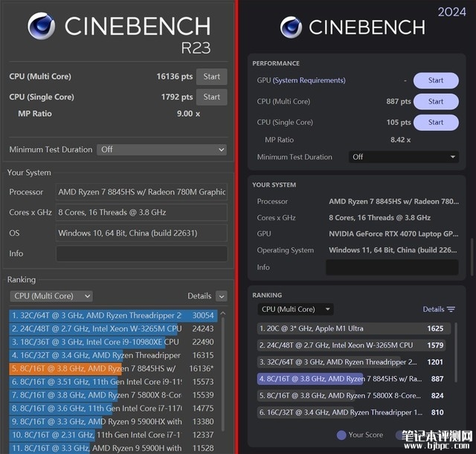This screenshot has height=454, width=476.
Task: Click R23 multi core score 16136 pts
Action: [175, 77]
